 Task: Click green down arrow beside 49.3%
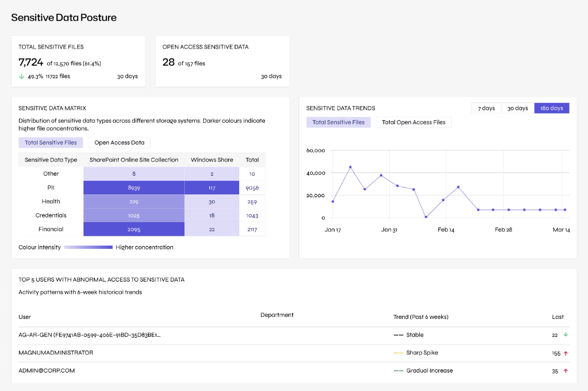click(21, 76)
